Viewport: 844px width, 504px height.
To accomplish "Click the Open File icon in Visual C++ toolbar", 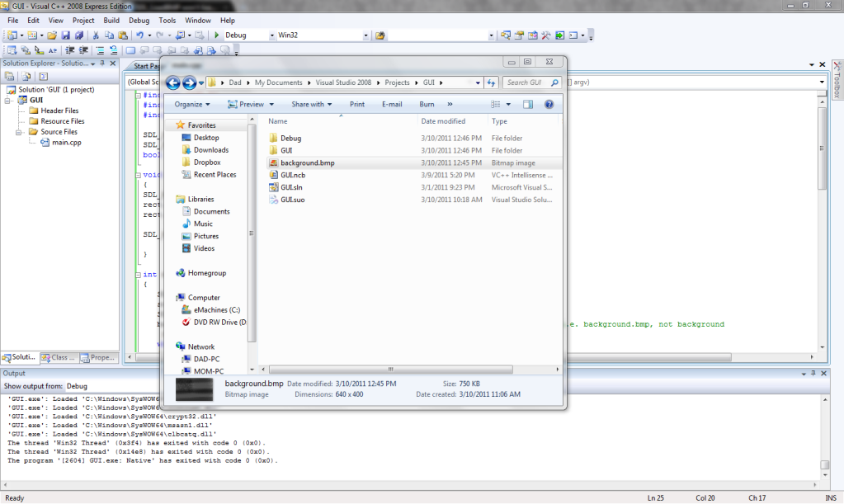I will tap(52, 35).
